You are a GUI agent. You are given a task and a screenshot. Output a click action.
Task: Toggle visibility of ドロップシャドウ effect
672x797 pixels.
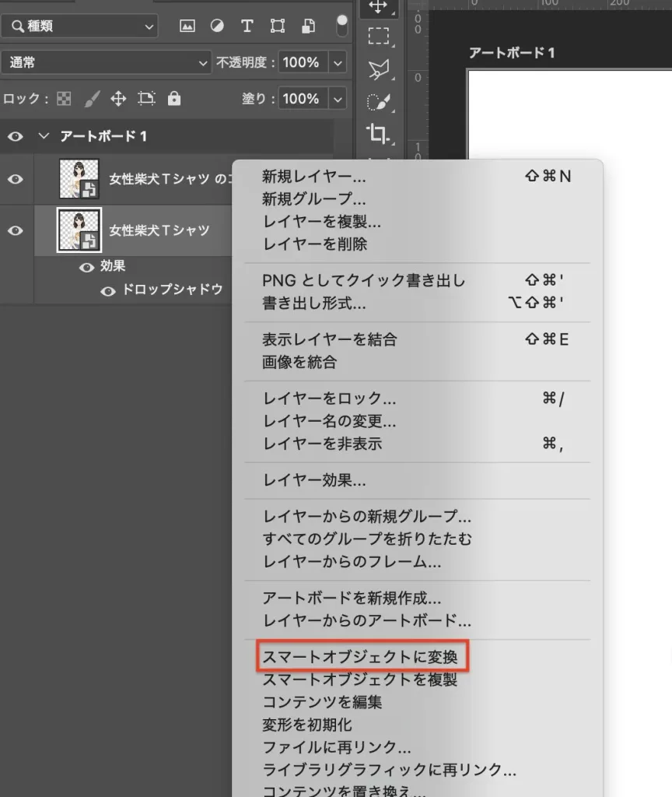click(108, 290)
